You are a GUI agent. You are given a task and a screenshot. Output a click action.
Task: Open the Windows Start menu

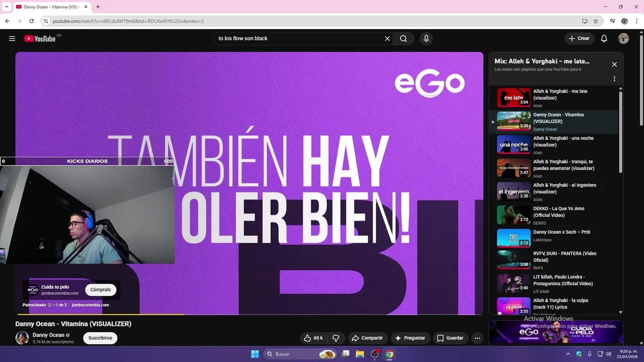[255, 354]
